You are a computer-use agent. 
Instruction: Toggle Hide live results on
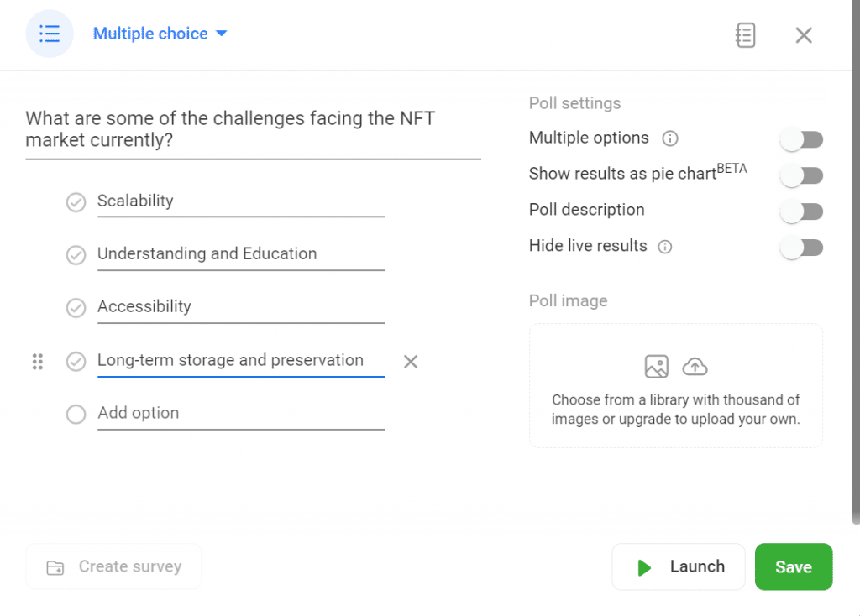coord(801,248)
